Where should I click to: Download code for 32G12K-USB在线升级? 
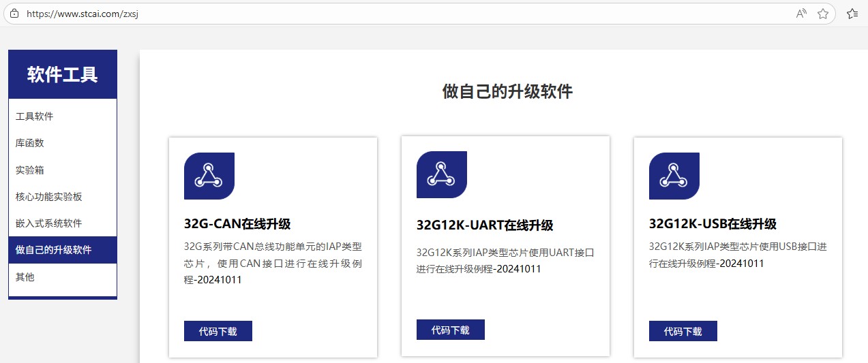click(x=683, y=331)
